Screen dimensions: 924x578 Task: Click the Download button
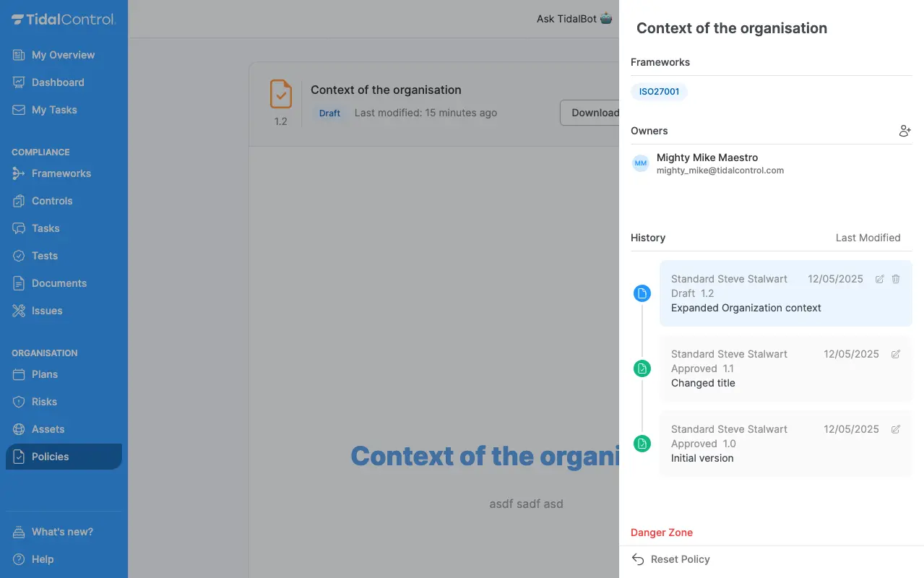[x=591, y=113]
